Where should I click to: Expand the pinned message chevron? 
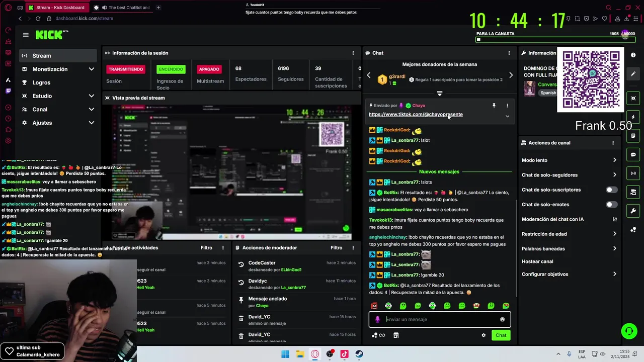click(507, 116)
